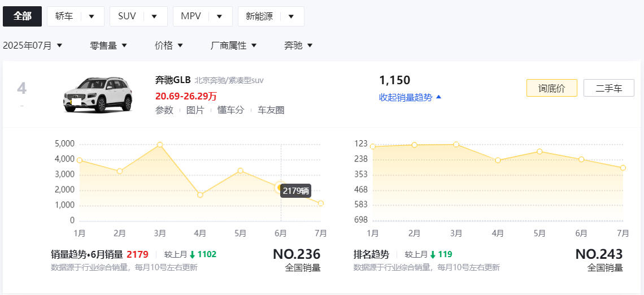Select the 1月 point on sales chart

pyautogui.click(x=80, y=160)
